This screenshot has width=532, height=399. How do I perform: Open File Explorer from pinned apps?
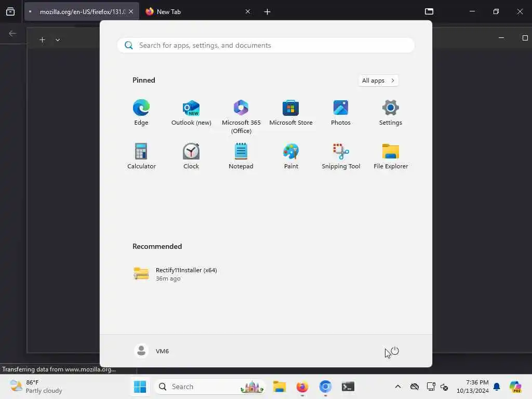[x=391, y=156]
